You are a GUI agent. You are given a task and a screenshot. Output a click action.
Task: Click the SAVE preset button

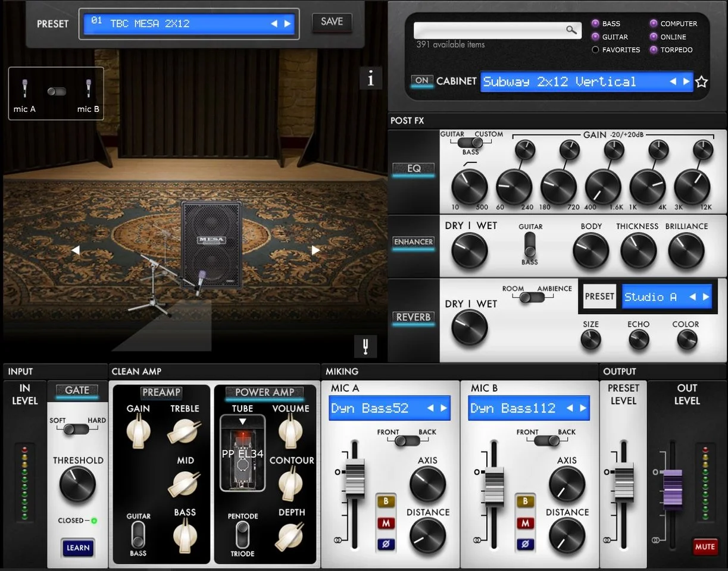coord(332,22)
